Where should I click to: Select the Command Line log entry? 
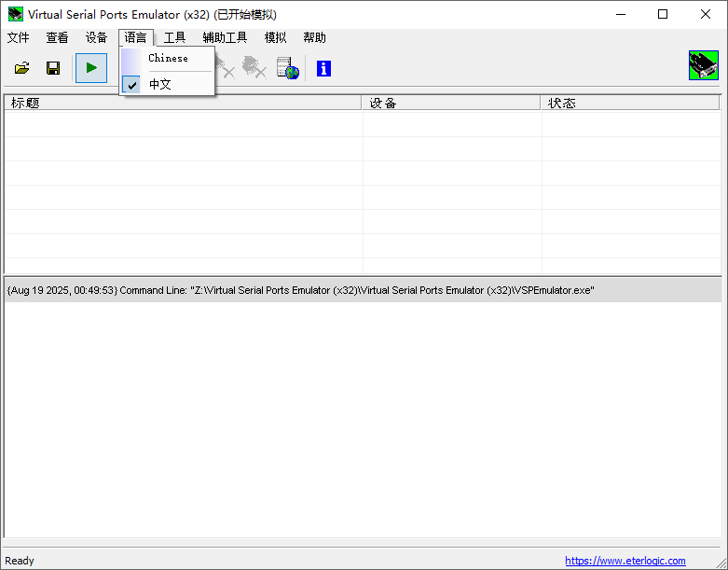300,290
